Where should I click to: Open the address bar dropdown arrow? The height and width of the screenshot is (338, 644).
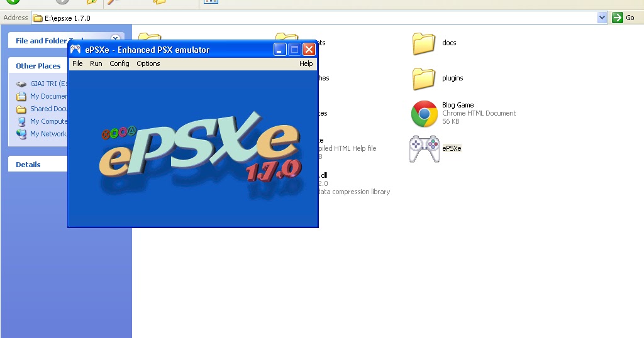coord(602,18)
